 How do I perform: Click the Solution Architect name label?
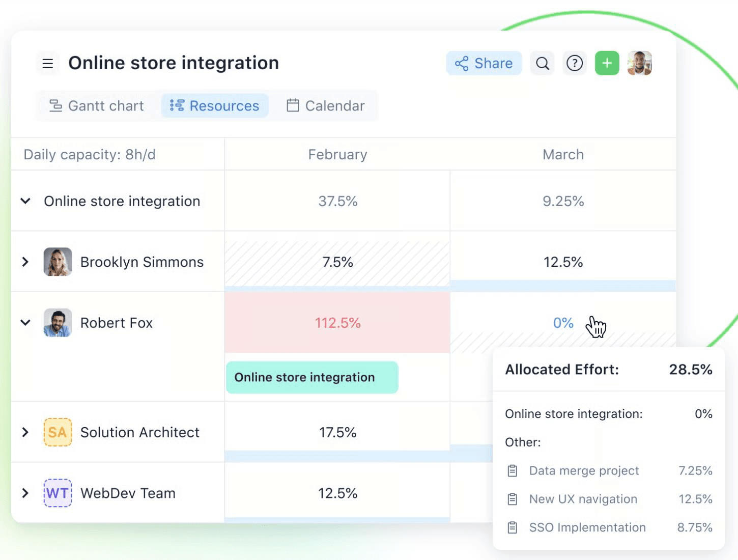point(140,432)
